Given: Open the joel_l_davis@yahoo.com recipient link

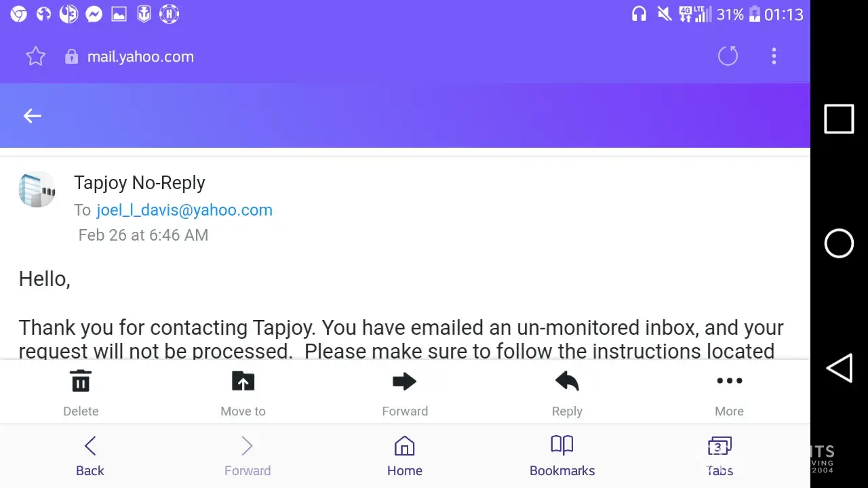Looking at the screenshot, I should 184,210.
